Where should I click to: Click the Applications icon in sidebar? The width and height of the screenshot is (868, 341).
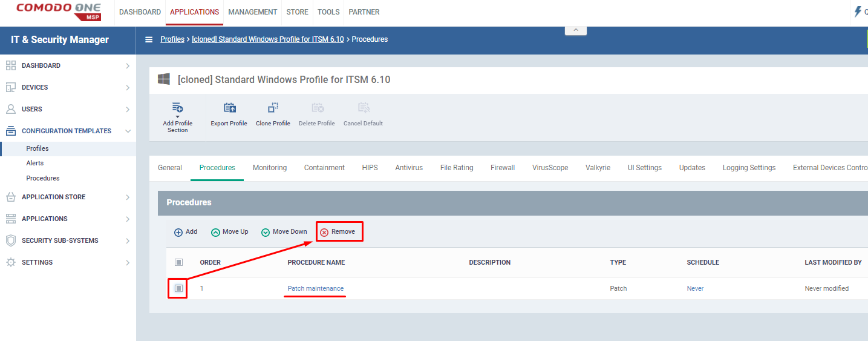[10, 219]
